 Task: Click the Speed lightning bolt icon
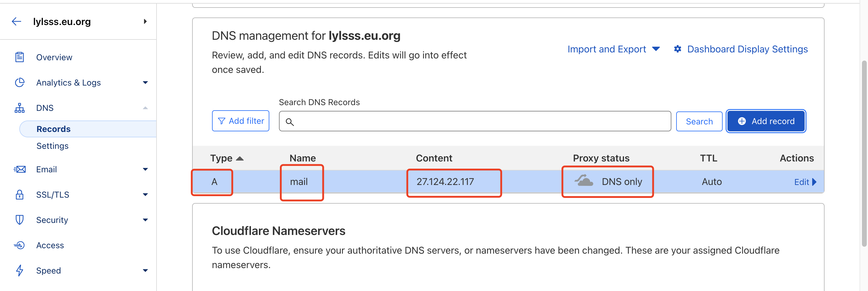20,271
